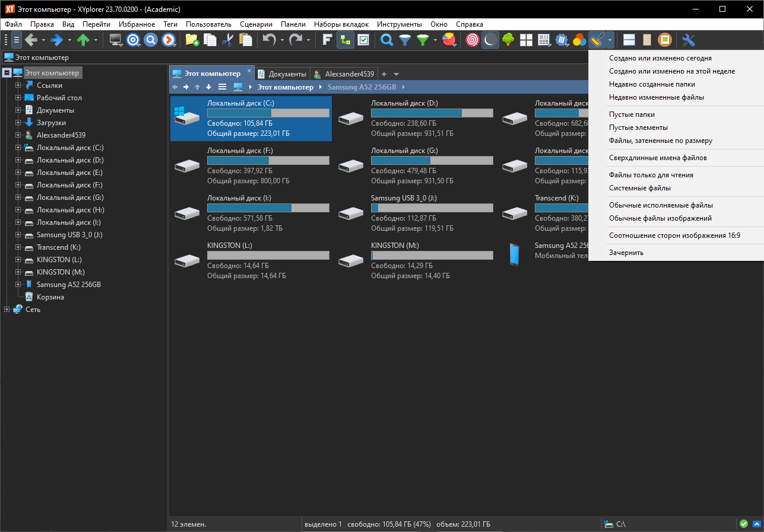
Task: Add a new tab with plus button
Action: [384, 74]
